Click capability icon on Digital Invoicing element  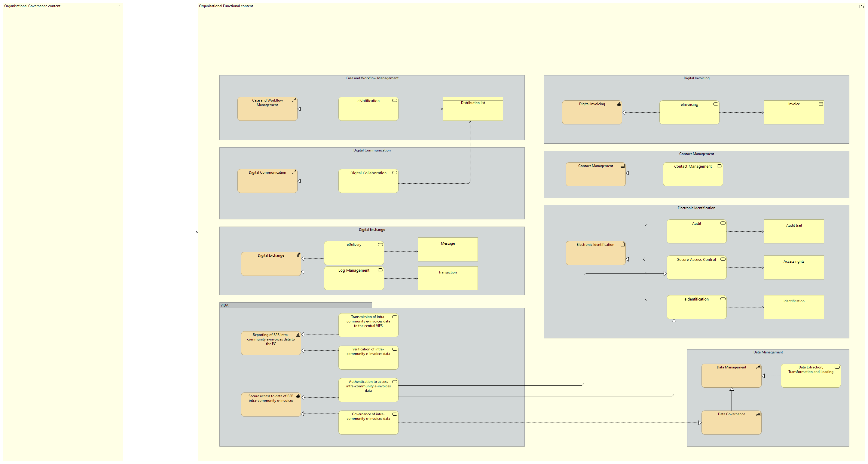[619, 104]
